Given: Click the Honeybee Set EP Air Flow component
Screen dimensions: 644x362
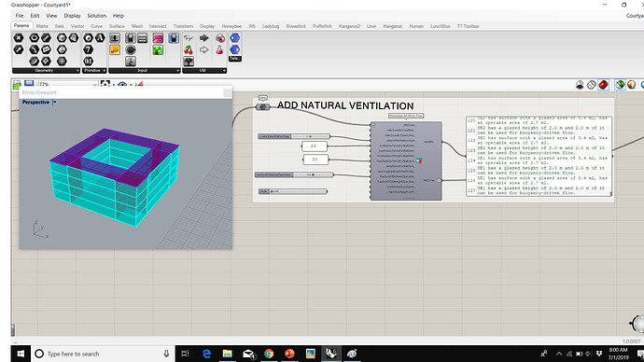Looking at the screenshot, I should [406, 160].
